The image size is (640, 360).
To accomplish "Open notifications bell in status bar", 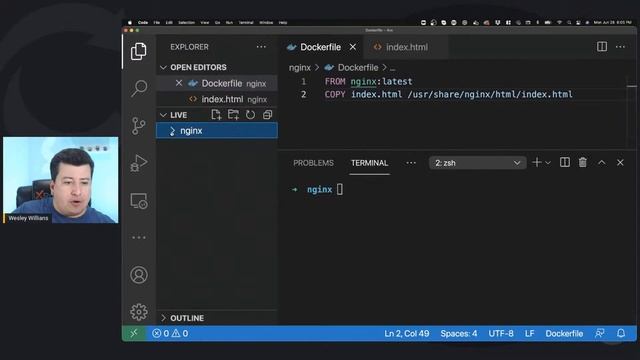I will pyautogui.click(x=621, y=333).
